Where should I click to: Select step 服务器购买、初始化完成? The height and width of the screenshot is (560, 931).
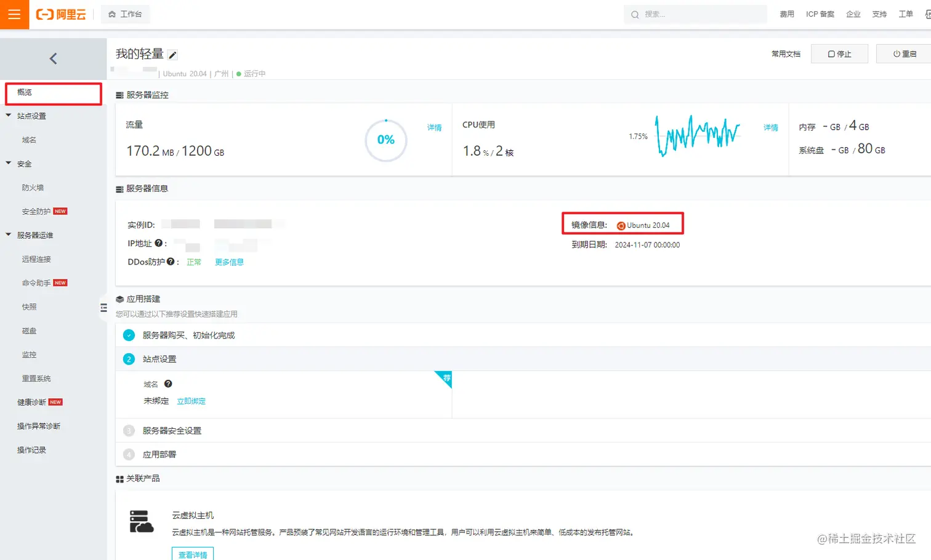coord(188,335)
